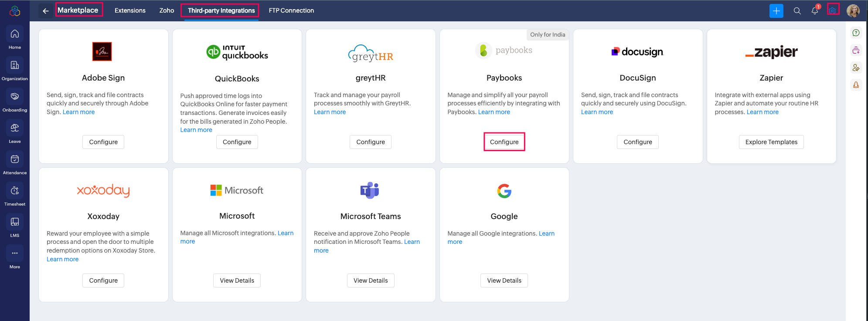Open the Onboarding module
Image resolution: width=868 pixels, height=321 pixels.
(x=15, y=101)
